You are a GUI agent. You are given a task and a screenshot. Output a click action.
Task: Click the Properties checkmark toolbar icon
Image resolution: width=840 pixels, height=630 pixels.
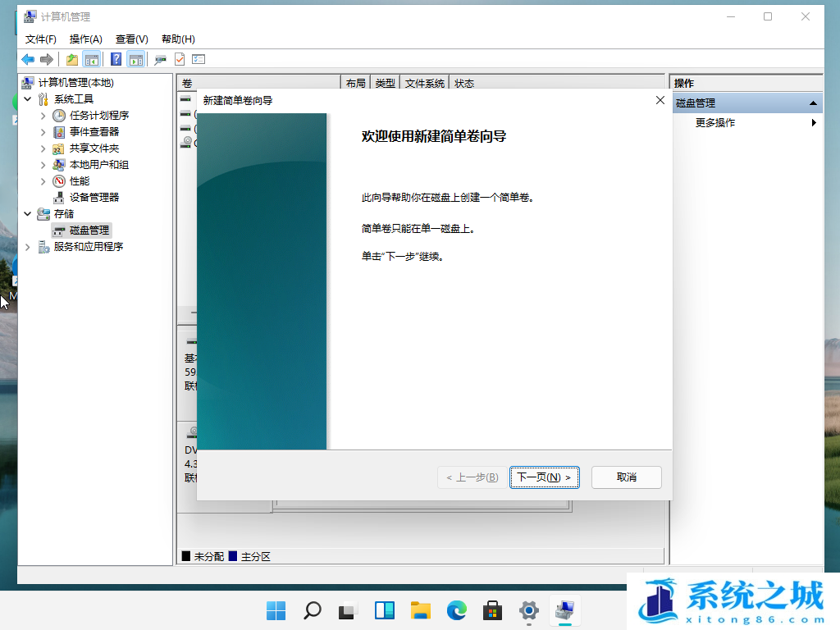pyautogui.click(x=180, y=59)
